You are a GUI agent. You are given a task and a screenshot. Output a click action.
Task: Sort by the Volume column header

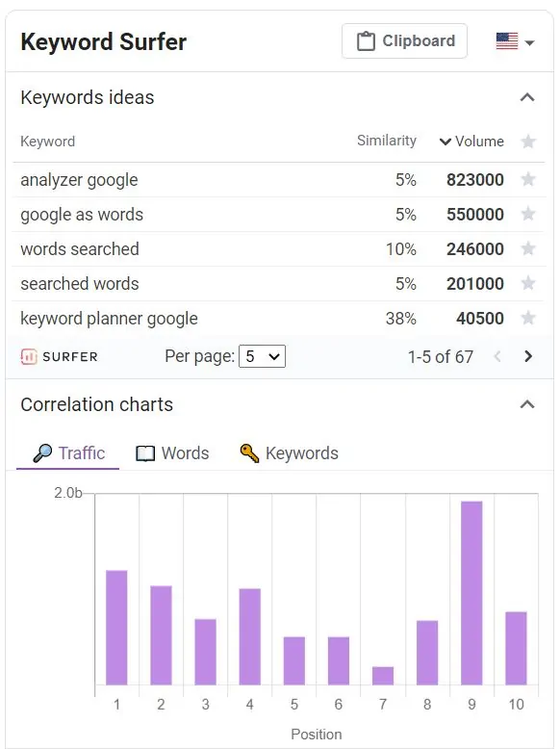pyautogui.click(x=471, y=142)
